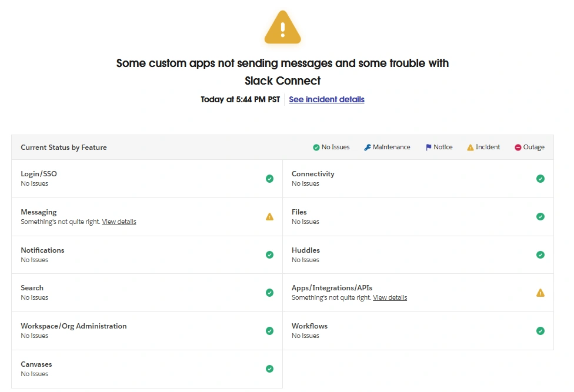The image size is (574, 392).
Task: Select the Workspace/Org Administration title
Action: (x=74, y=326)
